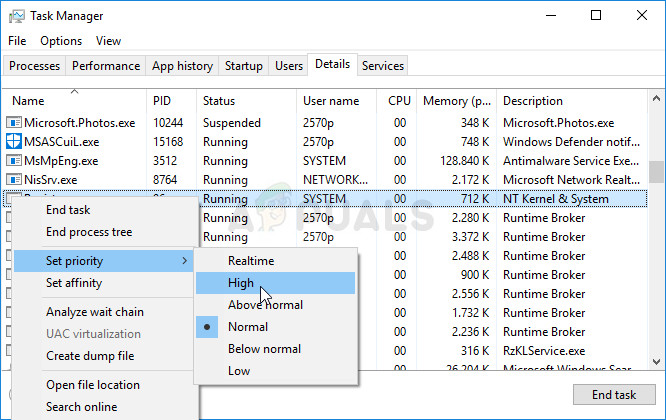Click the NisSrv.exe process icon
This screenshot has width=666, height=420.
[x=14, y=179]
